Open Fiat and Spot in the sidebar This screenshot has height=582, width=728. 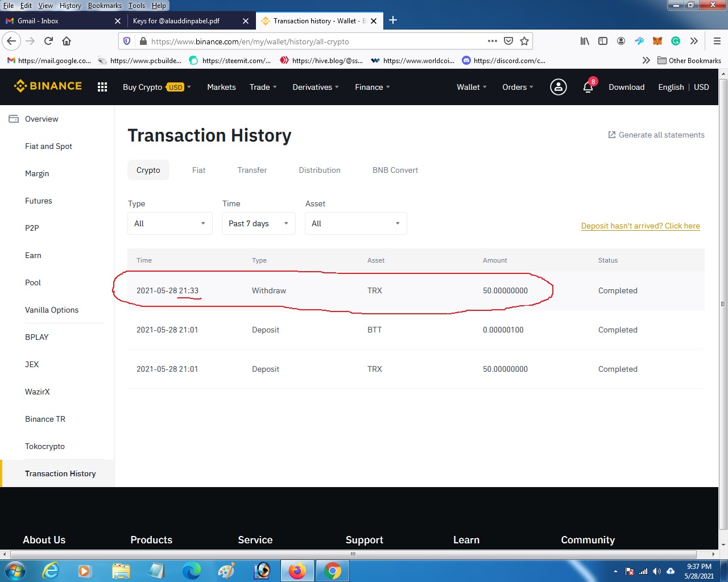coord(48,146)
